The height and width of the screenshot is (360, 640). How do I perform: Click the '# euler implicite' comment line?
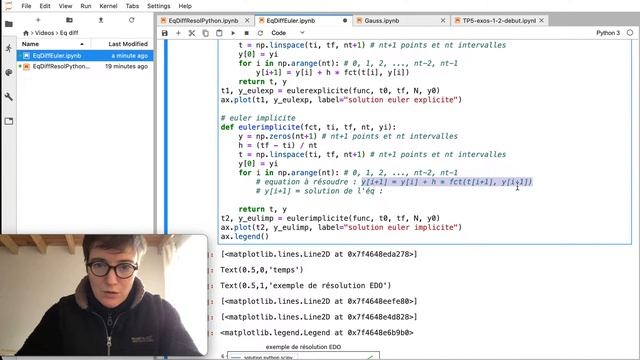[258, 118]
